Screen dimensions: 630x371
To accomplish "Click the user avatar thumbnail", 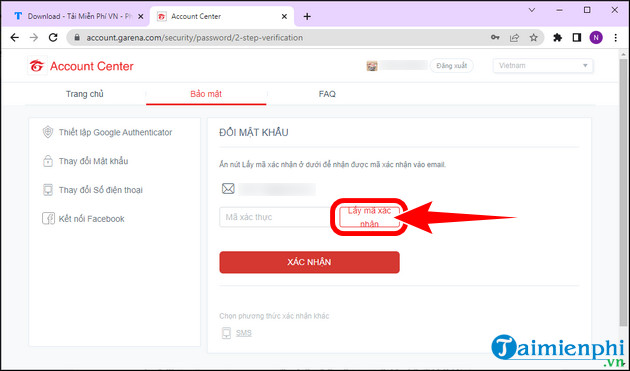I will (x=372, y=66).
